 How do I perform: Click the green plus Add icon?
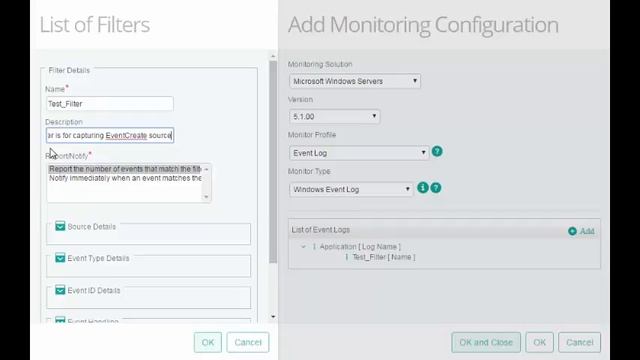point(572,231)
